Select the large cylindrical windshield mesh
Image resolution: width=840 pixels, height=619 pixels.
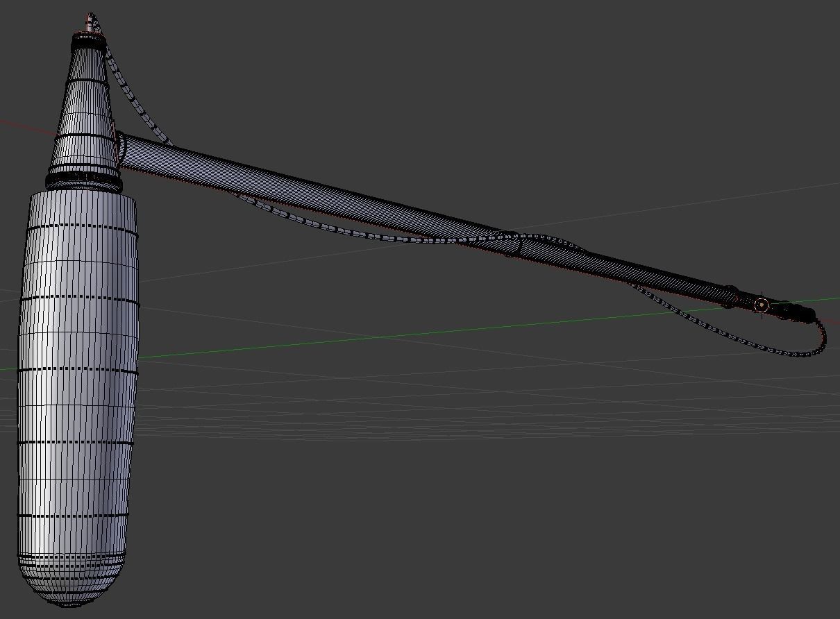[x=76, y=399]
